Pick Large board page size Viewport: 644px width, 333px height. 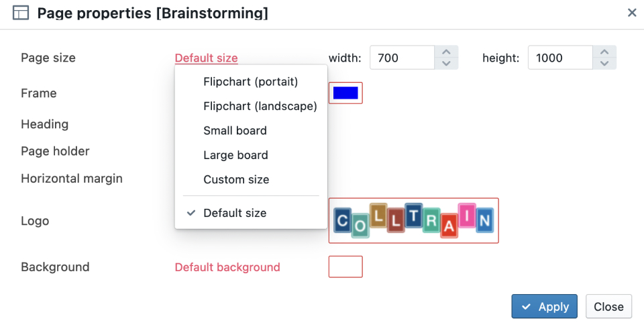coord(235,155)
